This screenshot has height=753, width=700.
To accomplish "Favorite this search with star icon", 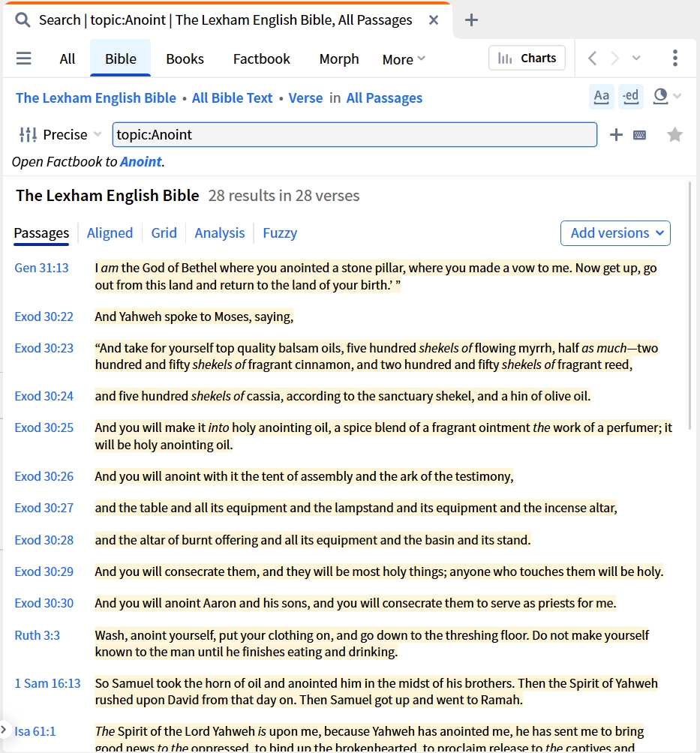I will tap(675, 135).
